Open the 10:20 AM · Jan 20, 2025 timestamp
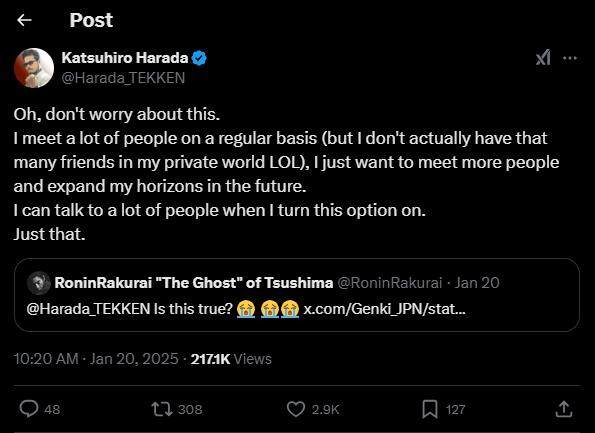The width and height of the screenshot is (595, 433). pos(96,359)
